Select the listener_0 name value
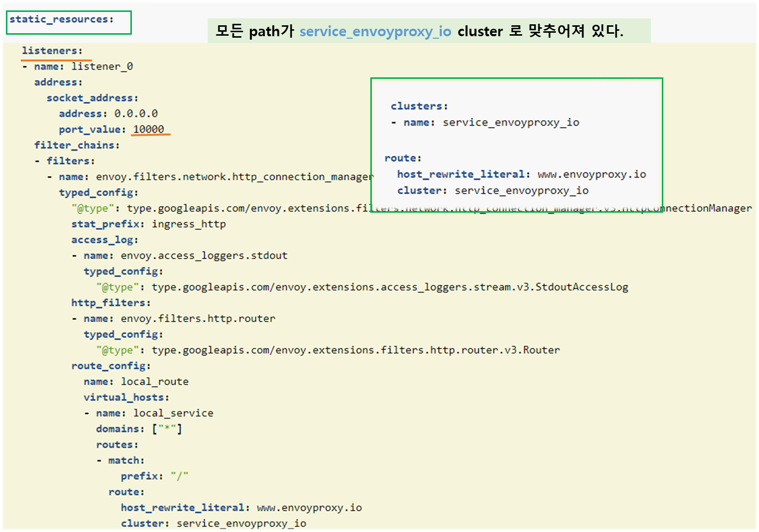Viewport: 759px width, 532px height. tap(102, 66)
